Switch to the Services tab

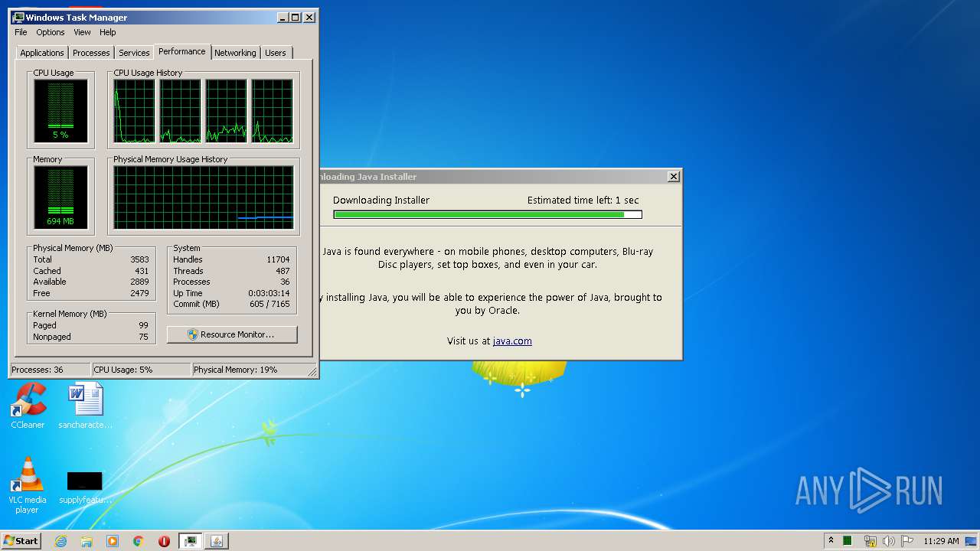click(134, 53)
